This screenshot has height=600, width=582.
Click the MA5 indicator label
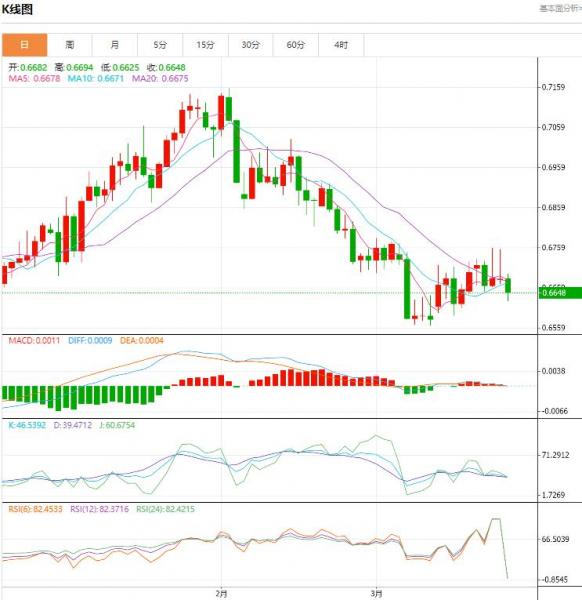[34, 78]
